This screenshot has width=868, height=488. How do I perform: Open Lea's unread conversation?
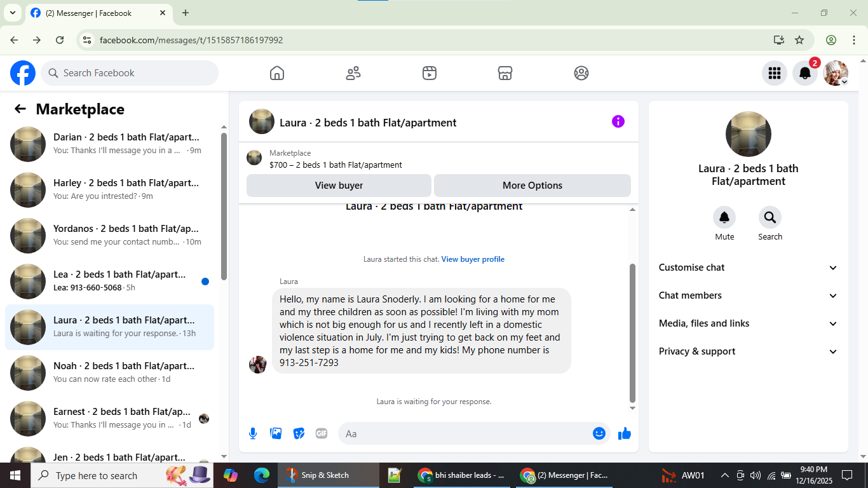(x=109, y=281)
